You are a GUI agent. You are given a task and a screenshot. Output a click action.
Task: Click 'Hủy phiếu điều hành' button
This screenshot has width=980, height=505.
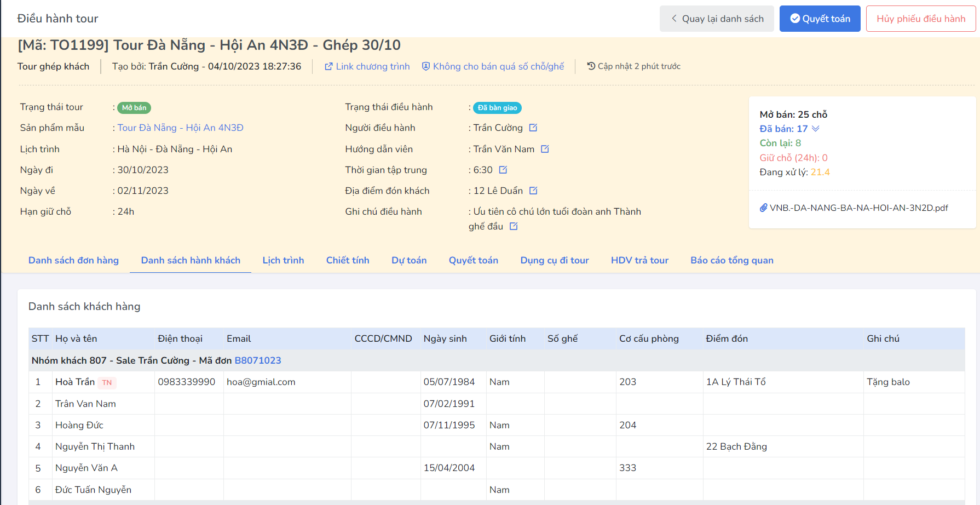(x=921, y=19)
